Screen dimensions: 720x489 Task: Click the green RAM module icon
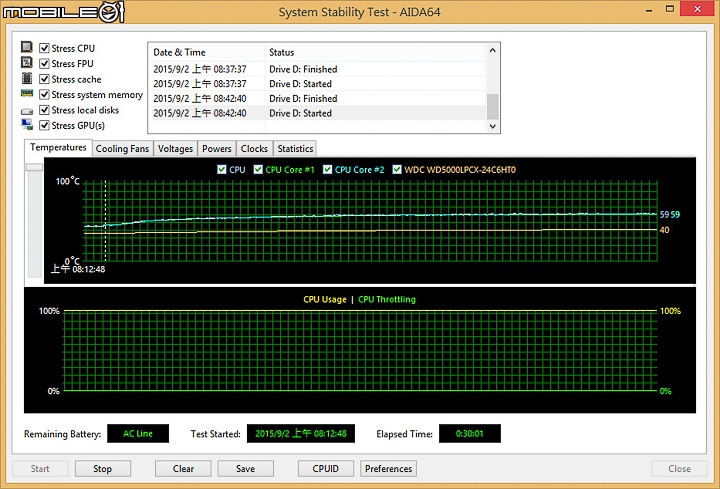click(x=27, y=93)
